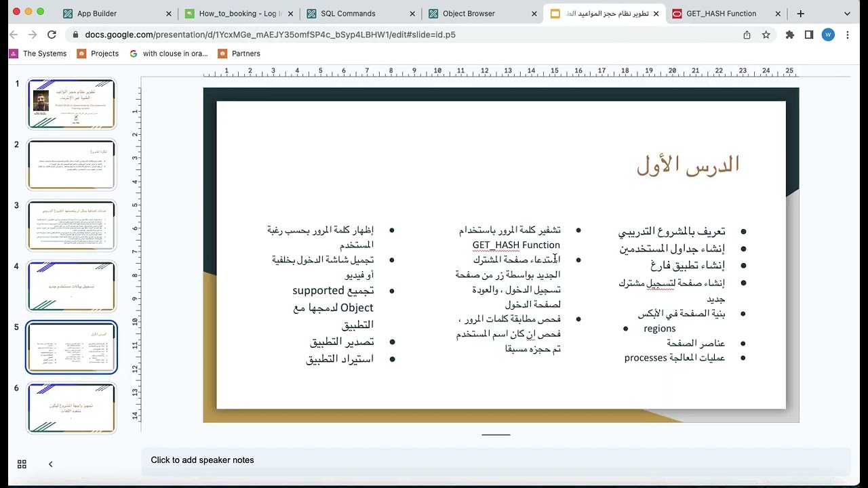Open a new browser tab

tap(801, 14)
